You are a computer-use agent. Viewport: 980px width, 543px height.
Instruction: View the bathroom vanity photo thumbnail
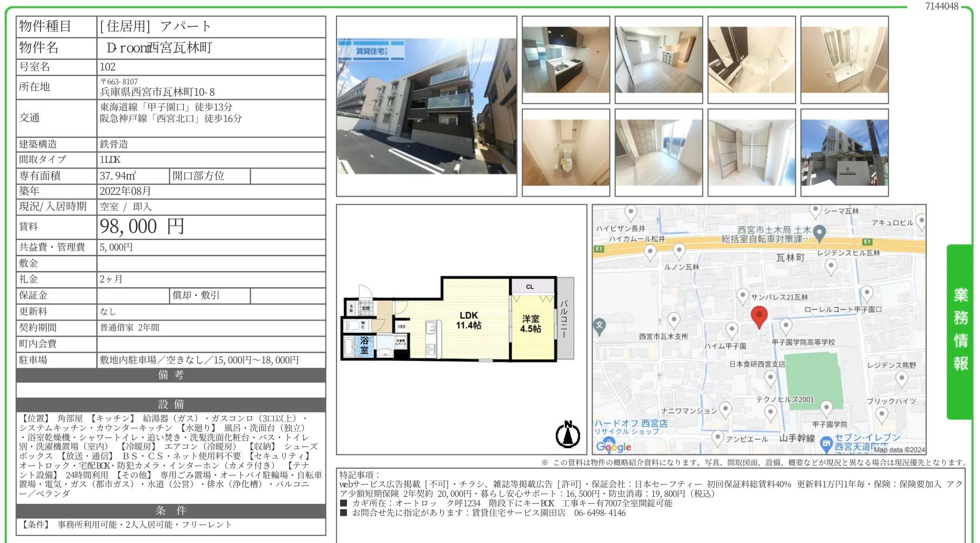[845, 60]
